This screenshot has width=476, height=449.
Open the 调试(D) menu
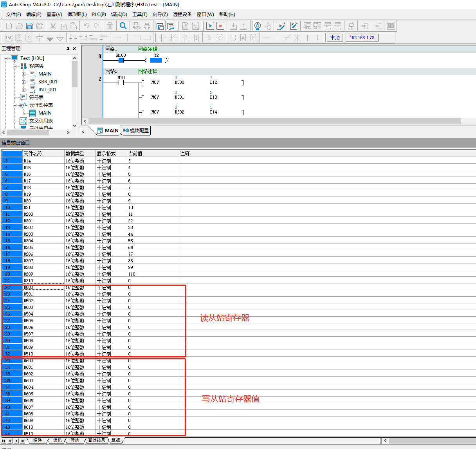pyautogui.click(x=119, y=14)
